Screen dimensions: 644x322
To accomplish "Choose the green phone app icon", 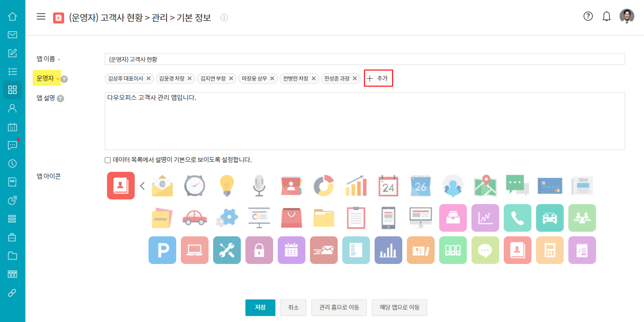I will 518,218.
